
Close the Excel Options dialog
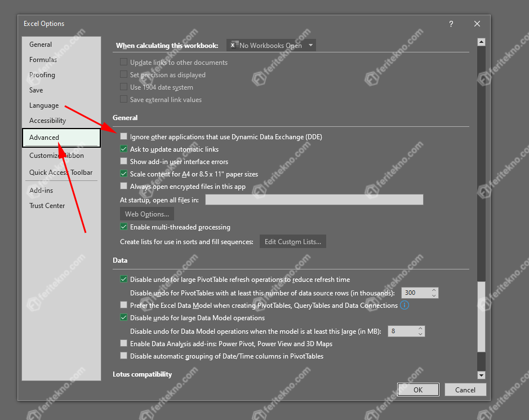[477, 24]
